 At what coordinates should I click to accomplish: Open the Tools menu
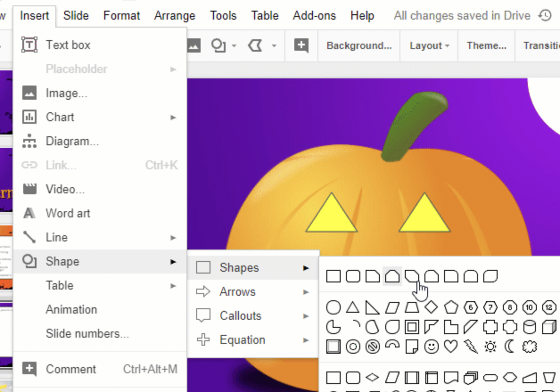(x=223, y=16)
